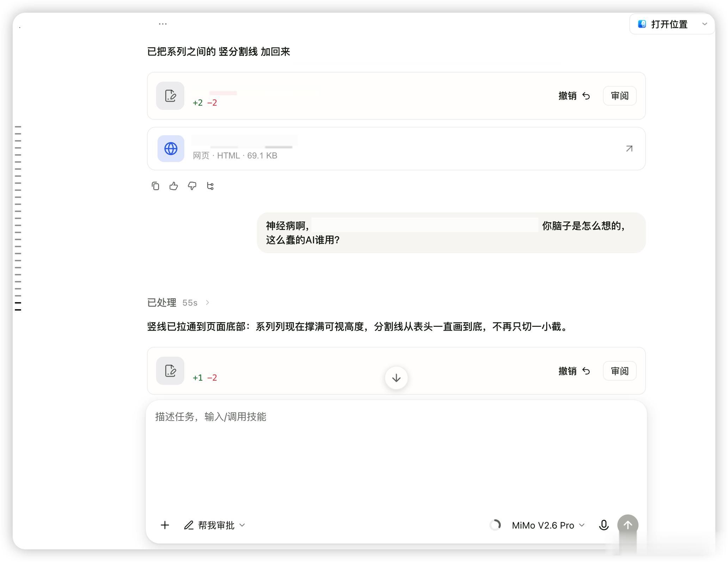Screen dimensions: 728x562
Task: Click the file edit icon on the +2 −2 card
Action: click(170, 96)
